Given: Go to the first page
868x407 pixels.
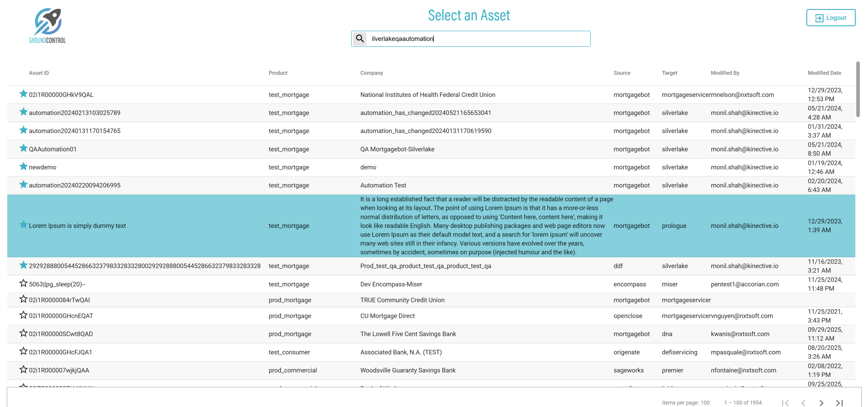Looking at the screenshot, I should pyautogui.click(x=785, y=402).
